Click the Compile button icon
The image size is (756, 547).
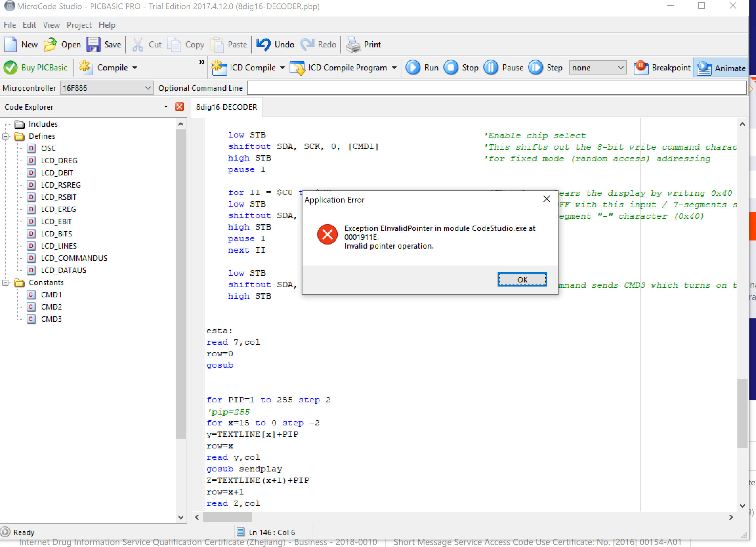(86, 67)
